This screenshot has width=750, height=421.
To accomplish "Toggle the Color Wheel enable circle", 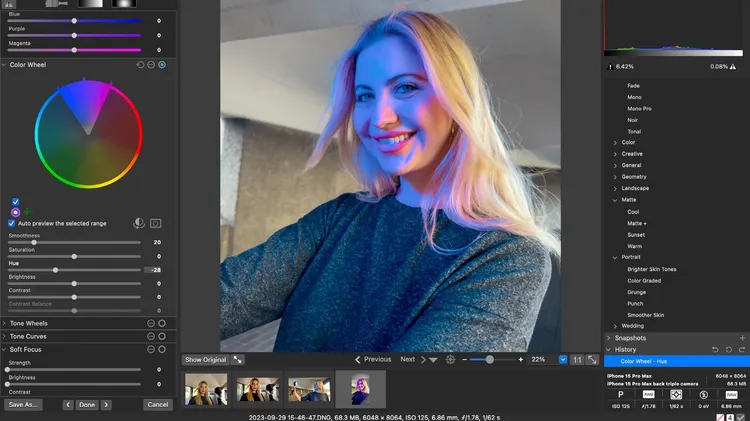I will click(162, 65).
